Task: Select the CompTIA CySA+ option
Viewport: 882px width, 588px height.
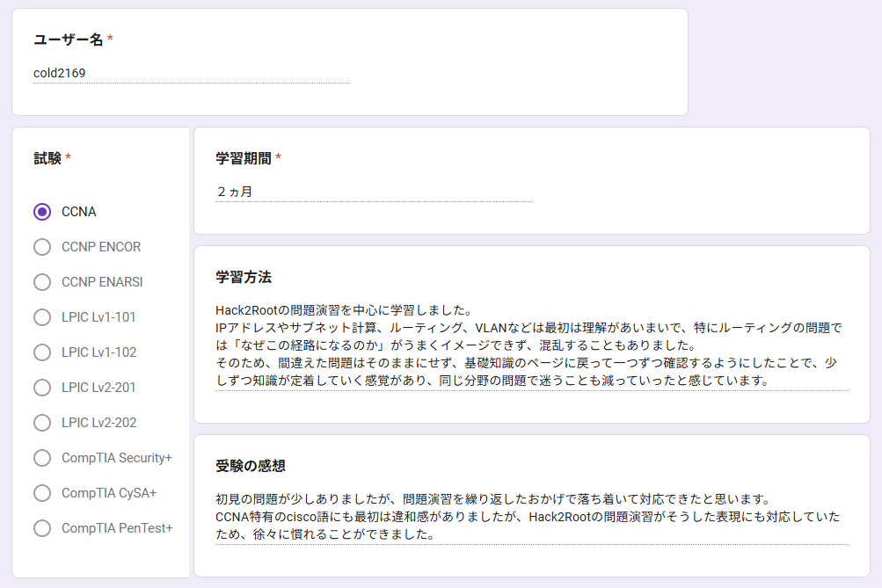Action: click(42, 493)
